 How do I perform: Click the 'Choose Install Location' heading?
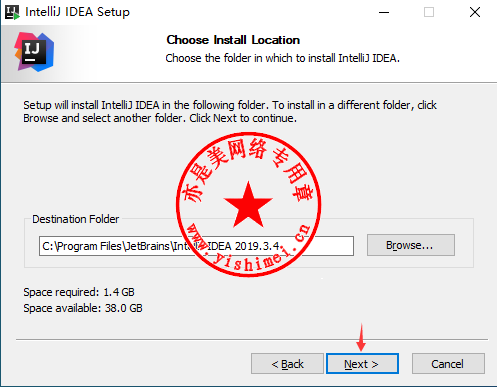[233, 40]
